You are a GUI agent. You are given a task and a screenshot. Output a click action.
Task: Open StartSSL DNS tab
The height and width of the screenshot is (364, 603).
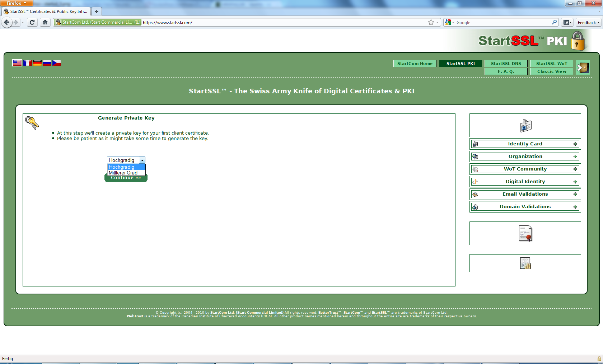(506, 64)
